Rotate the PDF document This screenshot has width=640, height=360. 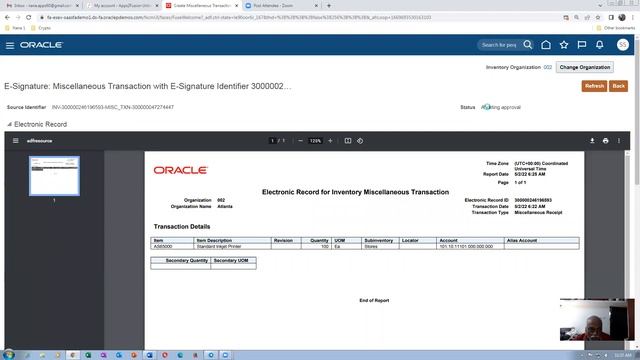[x=360, y=141]
